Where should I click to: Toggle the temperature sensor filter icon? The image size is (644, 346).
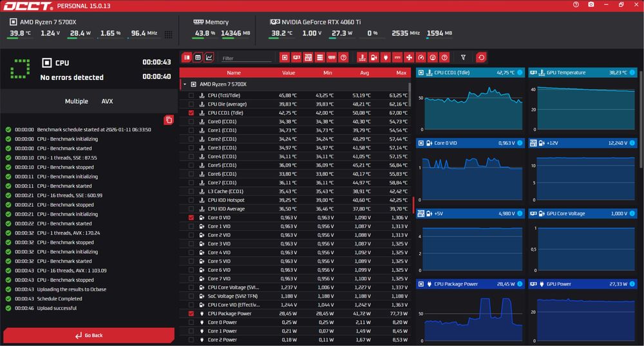362,57
